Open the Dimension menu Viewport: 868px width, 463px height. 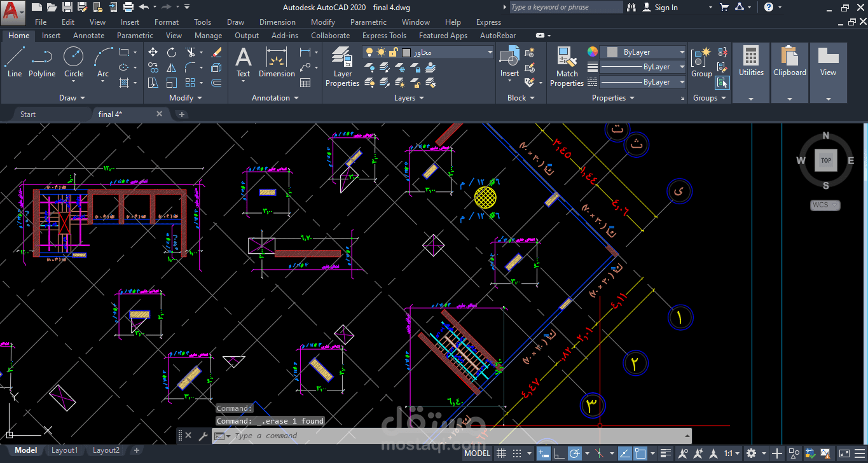coord(277,22)
